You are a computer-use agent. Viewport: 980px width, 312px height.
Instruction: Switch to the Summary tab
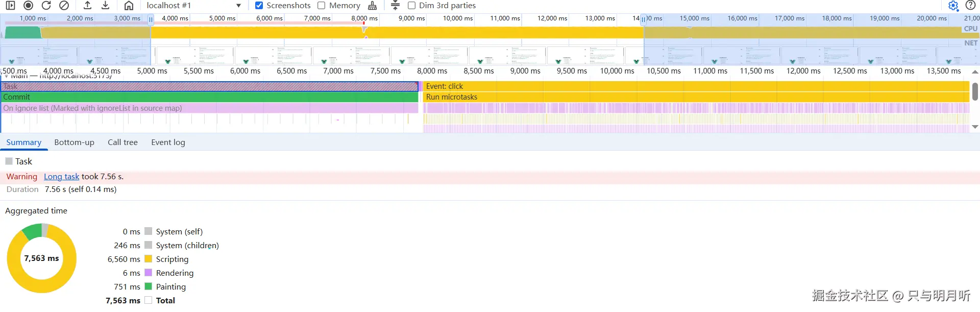24,142
